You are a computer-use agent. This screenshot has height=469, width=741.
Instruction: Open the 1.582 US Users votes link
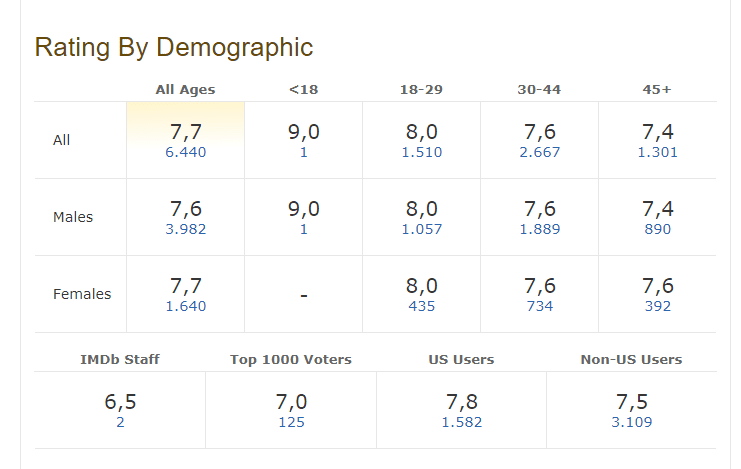(x=462, y=422)
